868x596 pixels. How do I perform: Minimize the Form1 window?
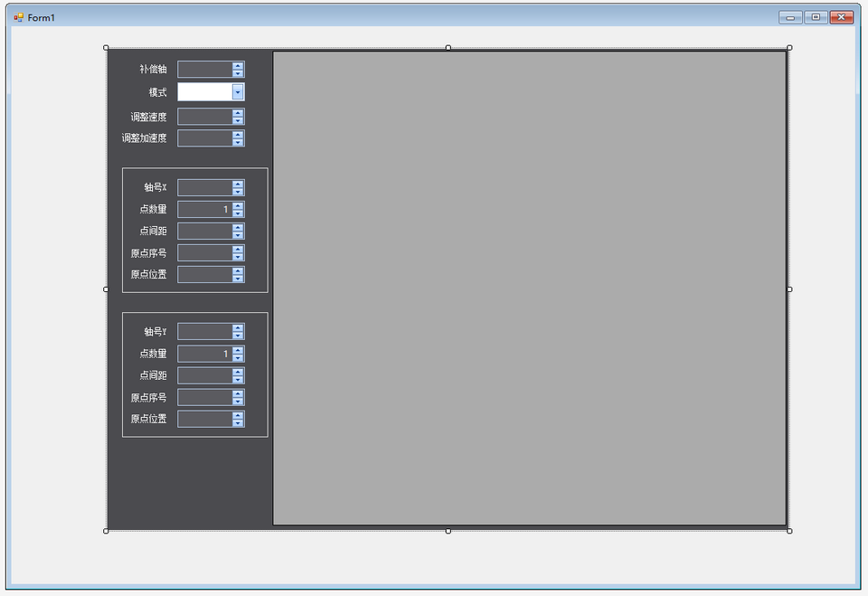pos(790,17)
